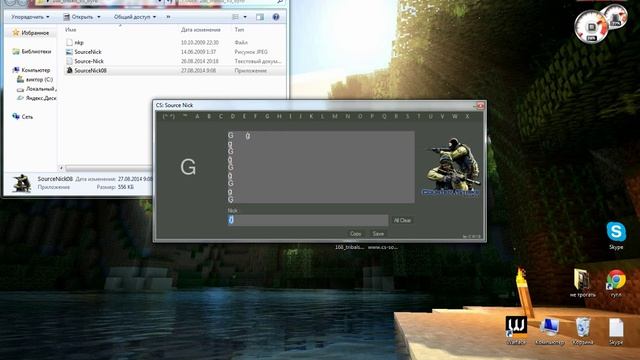Open the Корзина recycle bin icon
This screenshot has width=640, height=360.
click(582, 331)
